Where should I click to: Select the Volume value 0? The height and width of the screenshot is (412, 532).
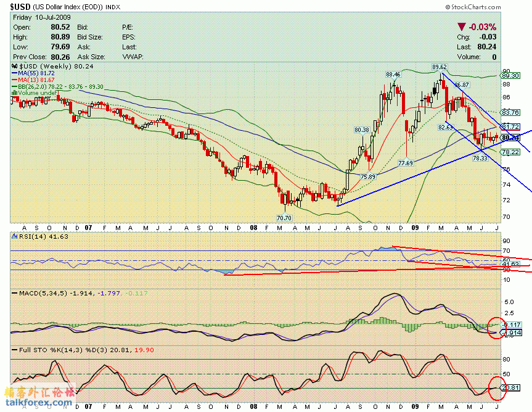tap(494, 57)
